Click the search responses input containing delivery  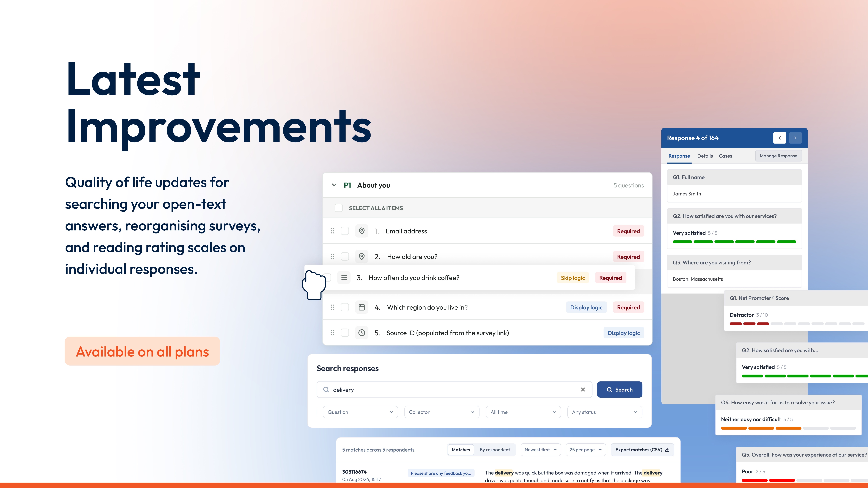[x=454, y=390]
